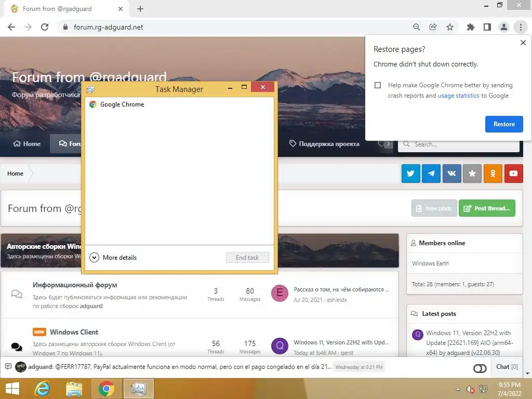Open Windows Start button

[x=12, y=389]
